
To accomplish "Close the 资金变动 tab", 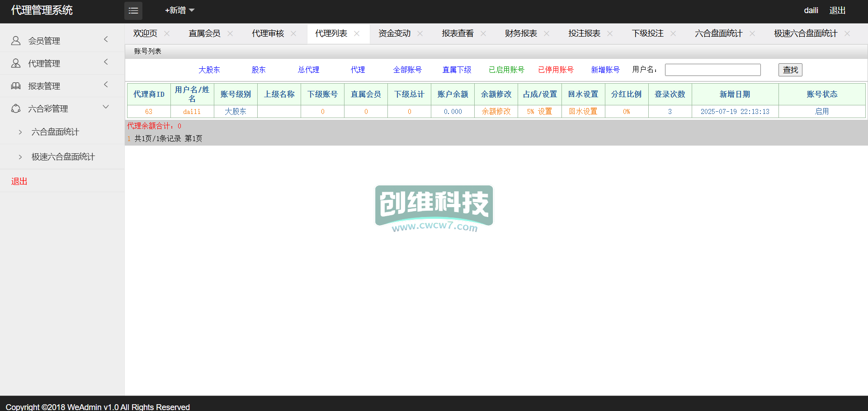I will tap(420, 33).
